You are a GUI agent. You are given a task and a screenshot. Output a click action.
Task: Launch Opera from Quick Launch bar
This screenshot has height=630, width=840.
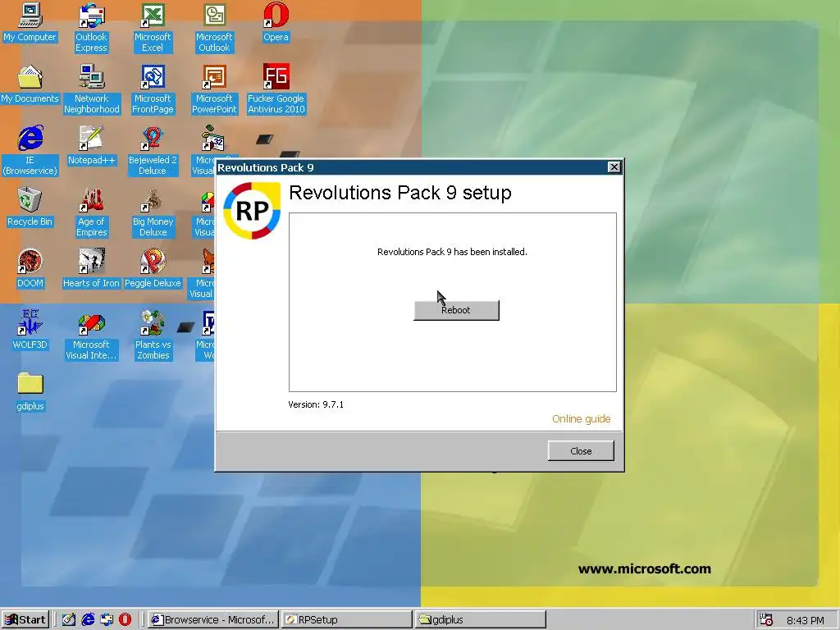click(125, 620)
